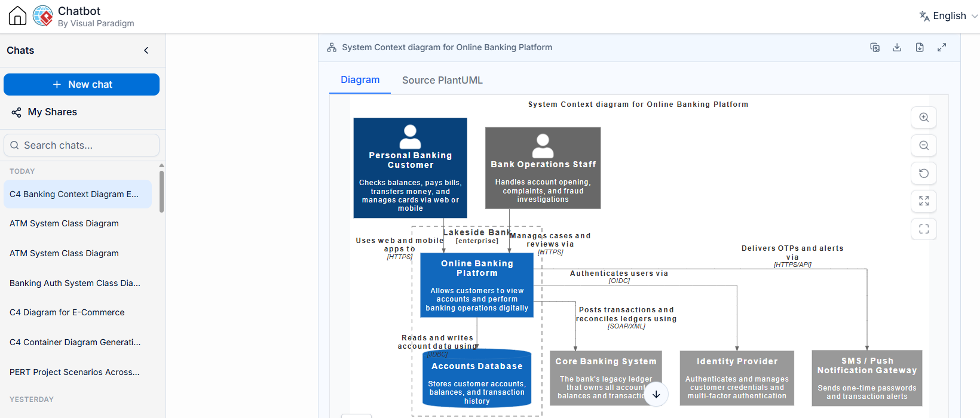Reset the diagram zoom

tap(924, 173)
